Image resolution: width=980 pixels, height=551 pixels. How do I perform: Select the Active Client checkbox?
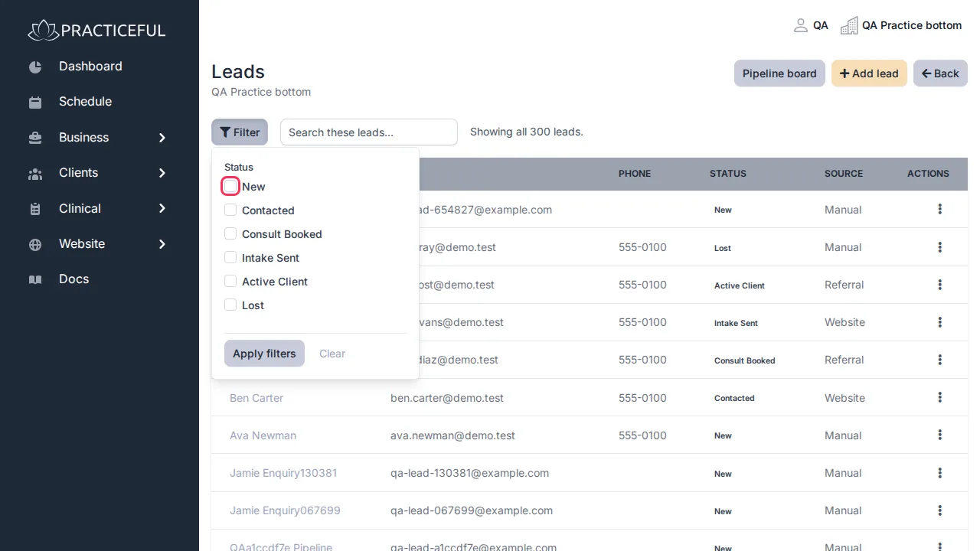click(230, 281)
